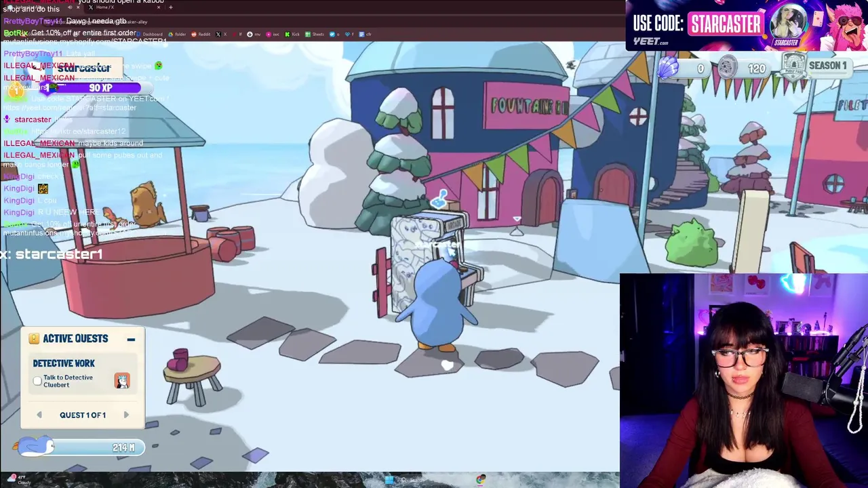Open the Sheets bookmark
Image resolution: width=868 pixels, height=488 pixels.
(x=315, y=34)
